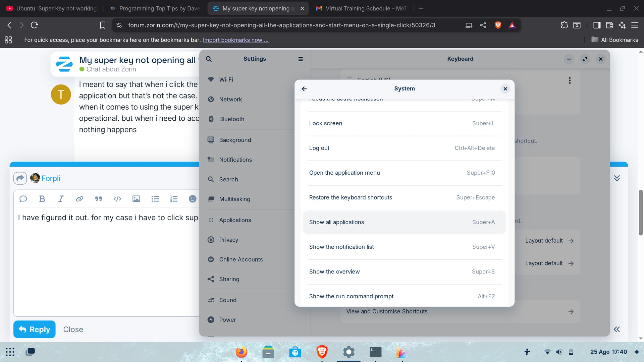This screenshot has width=644, height=362.
Task: Click the upload image icon
Action: [x=136, y=199]
